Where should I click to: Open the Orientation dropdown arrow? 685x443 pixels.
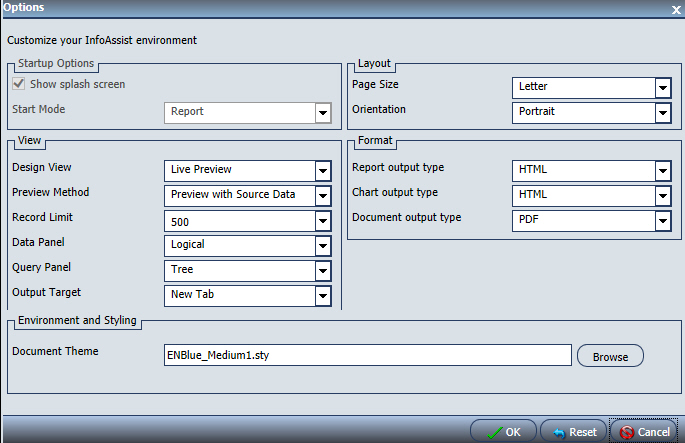coord(663,113)
